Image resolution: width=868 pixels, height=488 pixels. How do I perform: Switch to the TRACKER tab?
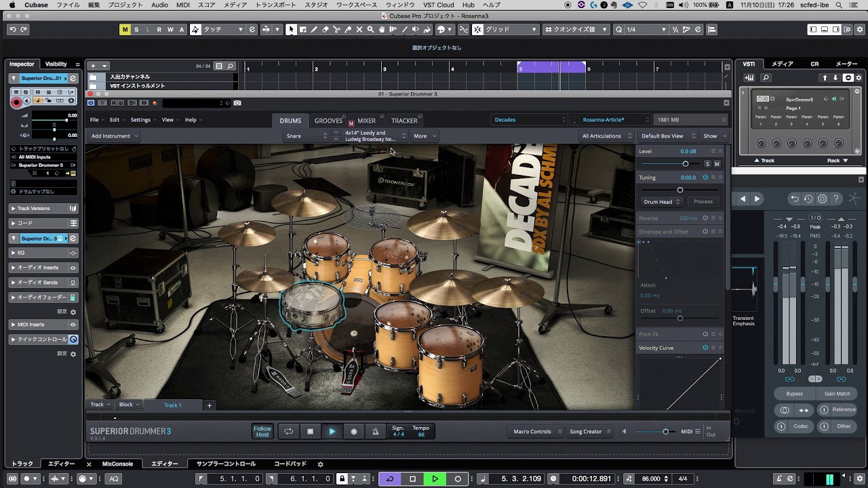coord(404,121)
